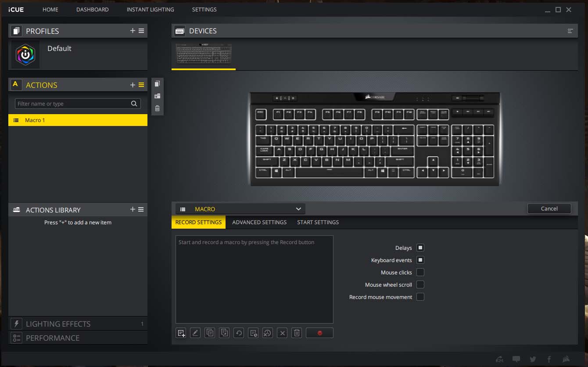The width and height of the screenshot is (588, 367).
Task: Click the trash icon beside the Actions panel
Action: point(158,108)
